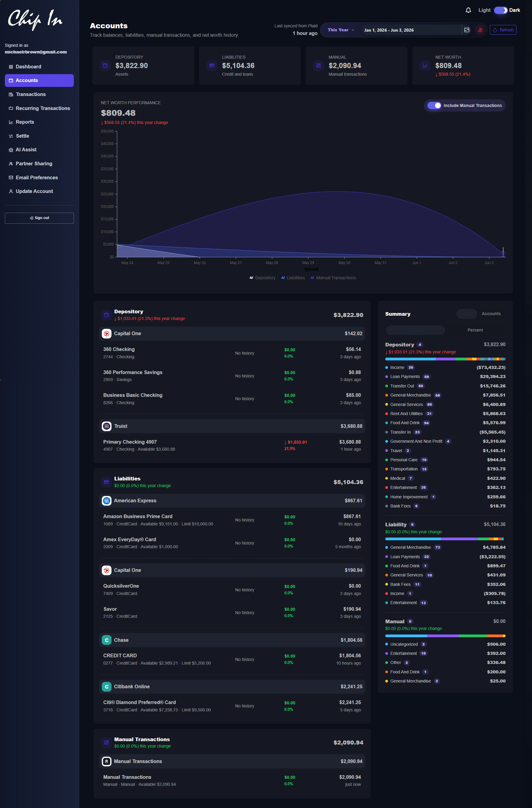Toggle Depository series in chart legend

point(263,278)
